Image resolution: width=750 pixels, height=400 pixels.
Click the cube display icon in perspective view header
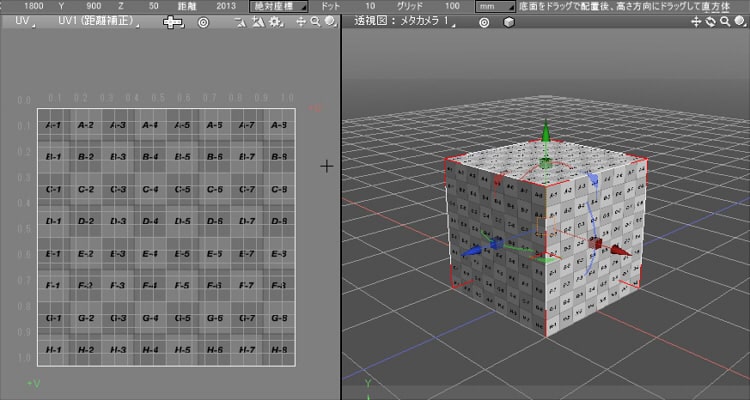pyautogui.click(x=509, y=22)
